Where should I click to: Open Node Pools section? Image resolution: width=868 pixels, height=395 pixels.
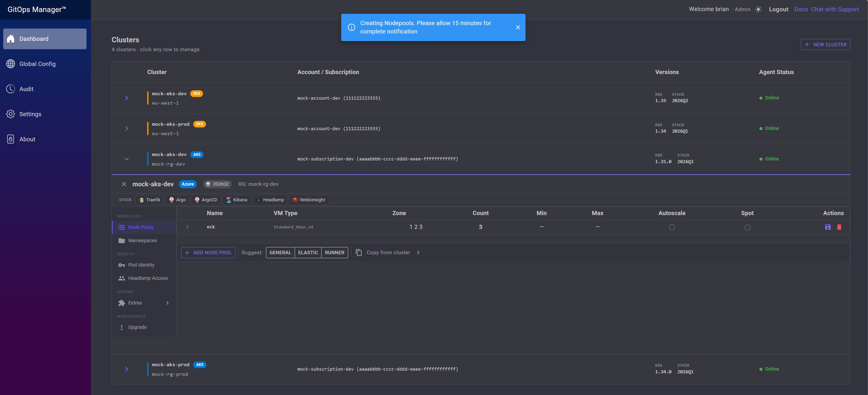pos(144,227)
